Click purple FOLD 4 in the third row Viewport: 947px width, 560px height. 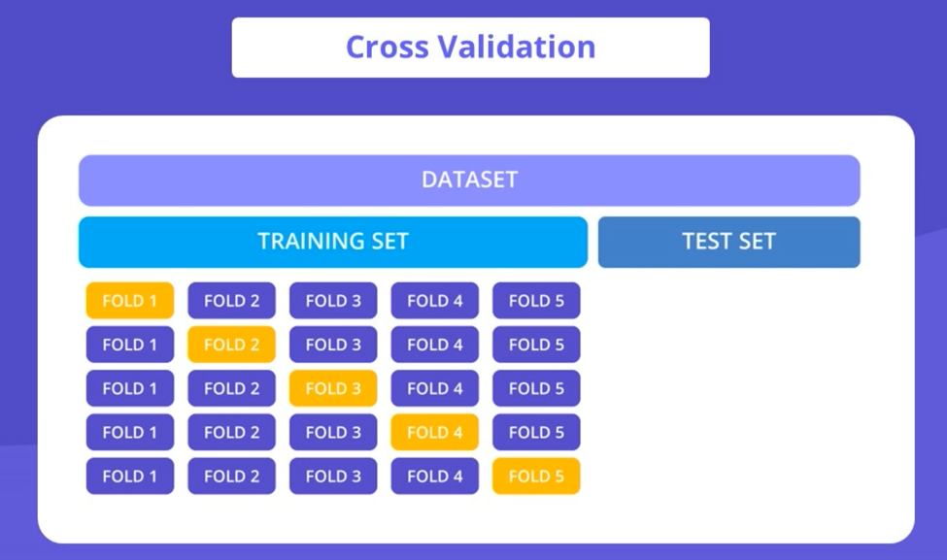click(x=434, y=388)
